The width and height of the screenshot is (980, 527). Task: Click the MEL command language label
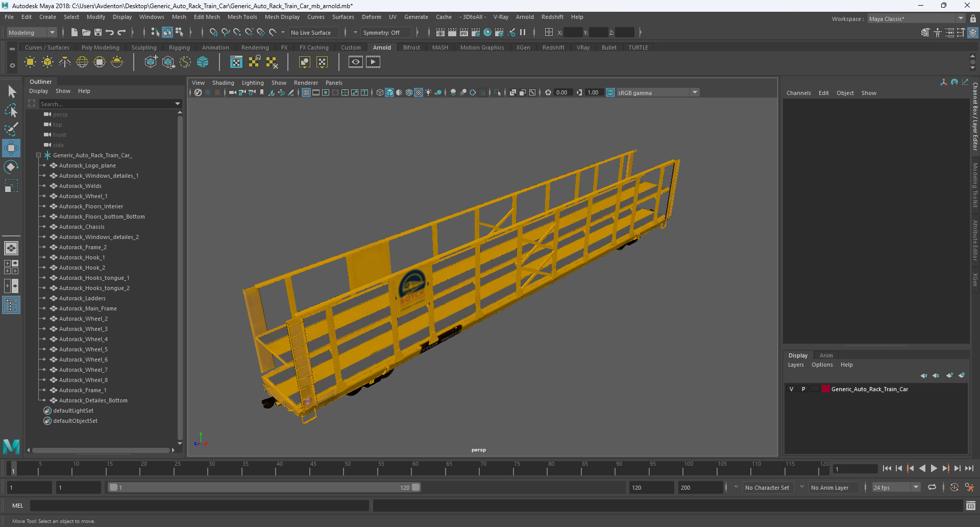coord(18,506)
